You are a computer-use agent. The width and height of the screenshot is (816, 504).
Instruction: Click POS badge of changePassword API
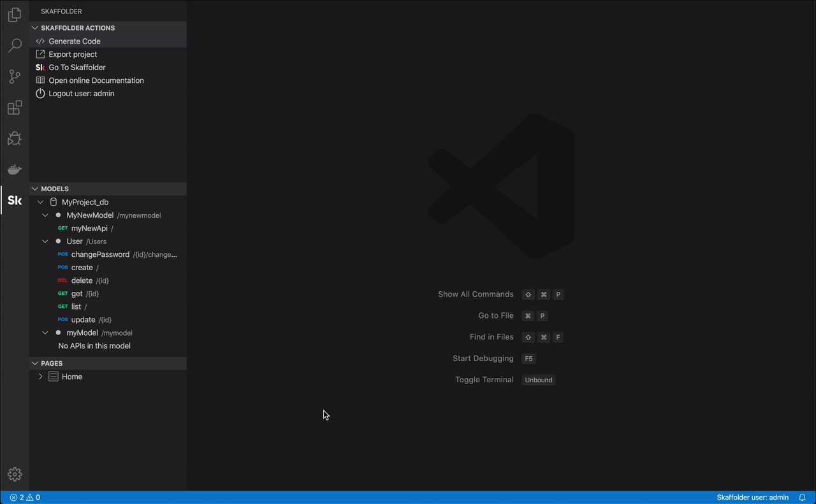pos(62,254)
